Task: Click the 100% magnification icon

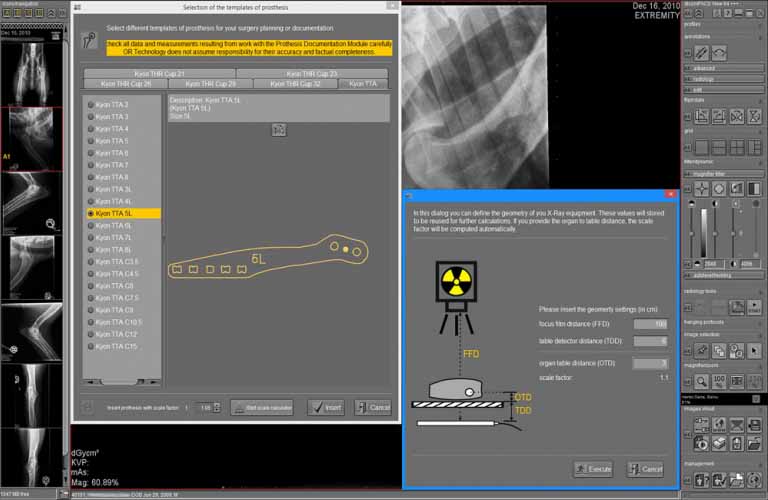Action: [719, 381]
